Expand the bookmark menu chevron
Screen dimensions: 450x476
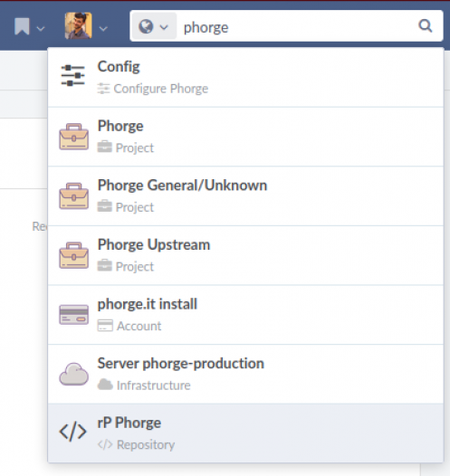click(41, 29)
